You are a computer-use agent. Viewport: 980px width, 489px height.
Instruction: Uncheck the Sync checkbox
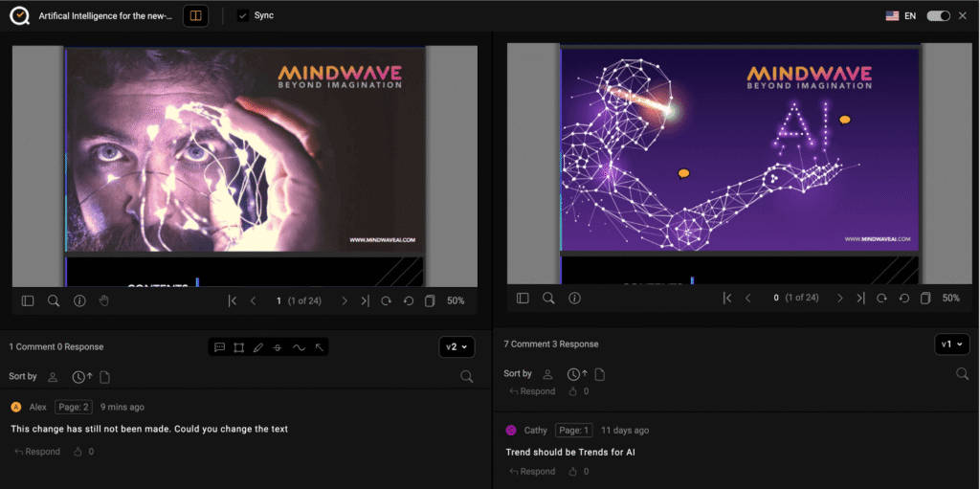[x=242, y=16]
